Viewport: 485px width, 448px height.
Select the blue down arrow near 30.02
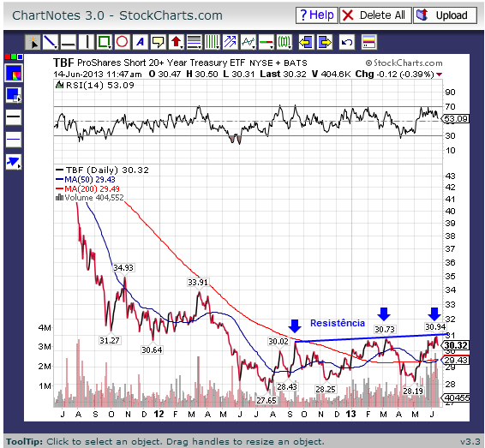tap(295, 326)
